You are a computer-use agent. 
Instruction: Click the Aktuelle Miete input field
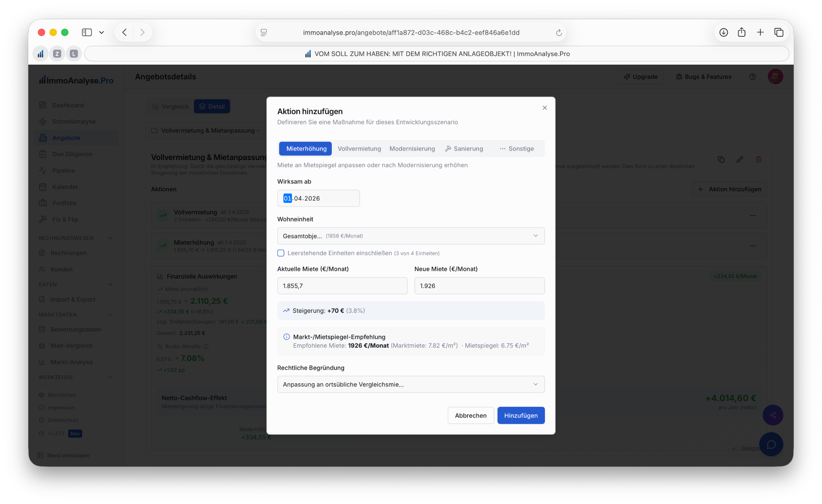342,286
